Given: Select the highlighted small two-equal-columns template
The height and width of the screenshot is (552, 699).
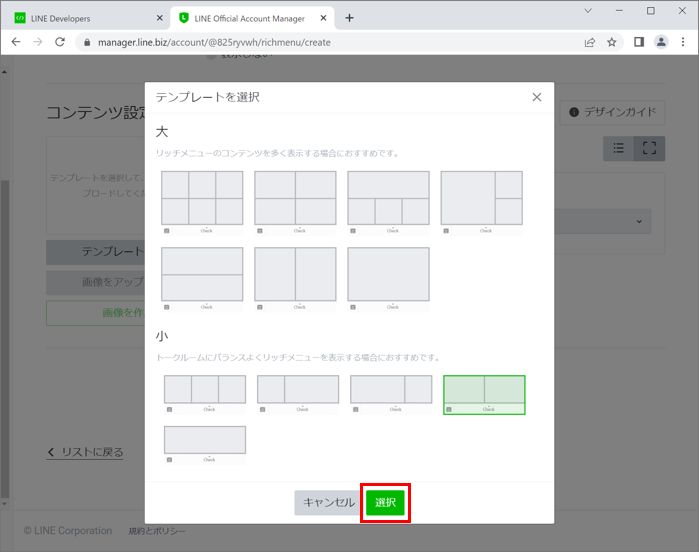Looking at the screenshot, I should point(484,395).
